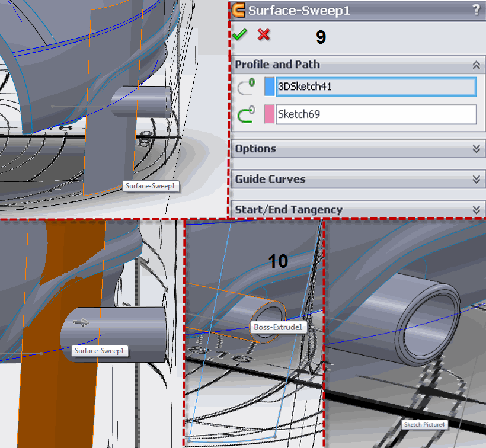Click the green path icon beside Sketch69
The height and width of the screenshot is (448, 486).
coord(246,114)
